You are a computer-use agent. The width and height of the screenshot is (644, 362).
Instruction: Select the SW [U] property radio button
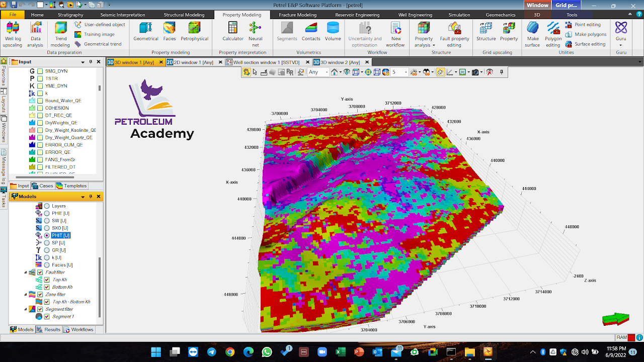[47, 221]
